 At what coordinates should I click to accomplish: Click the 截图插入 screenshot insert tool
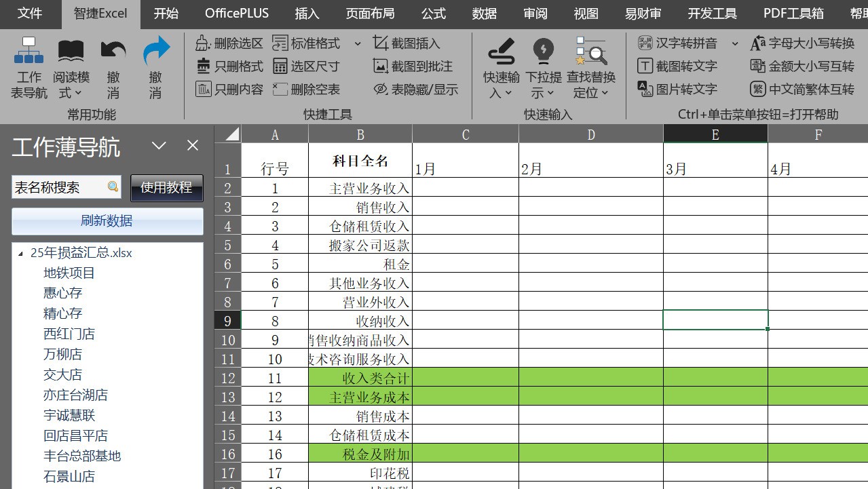pyautogui.click(x=407, y=43)
